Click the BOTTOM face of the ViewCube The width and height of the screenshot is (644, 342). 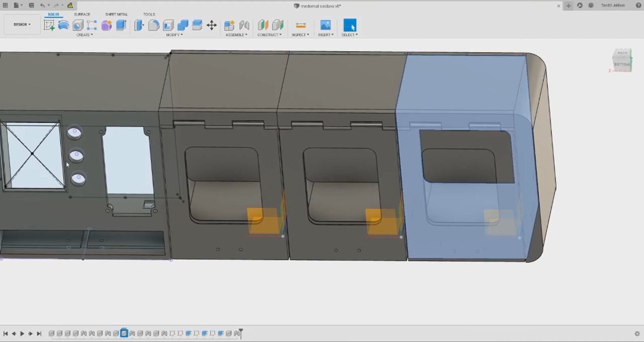pos(622,64)
